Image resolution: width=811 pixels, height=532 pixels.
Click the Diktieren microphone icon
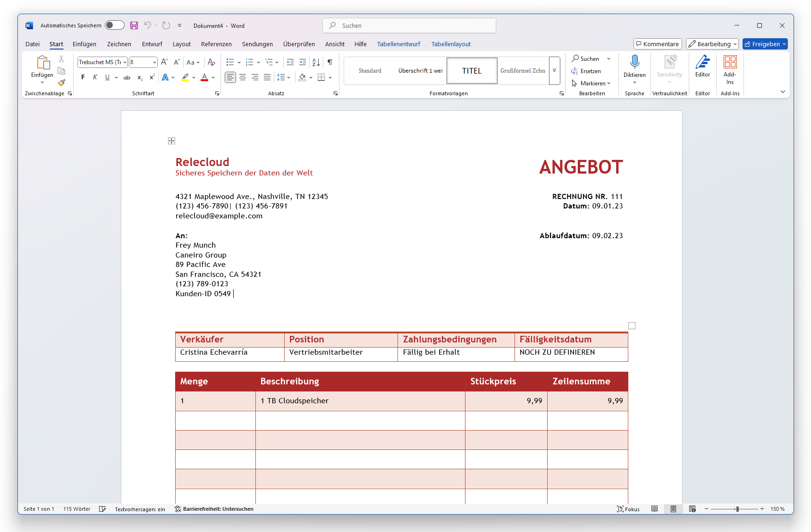(634, 62)
